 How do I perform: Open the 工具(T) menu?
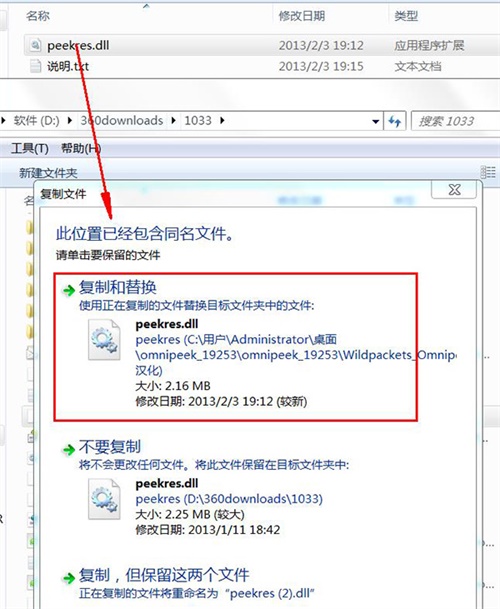[x=30, y=148]
